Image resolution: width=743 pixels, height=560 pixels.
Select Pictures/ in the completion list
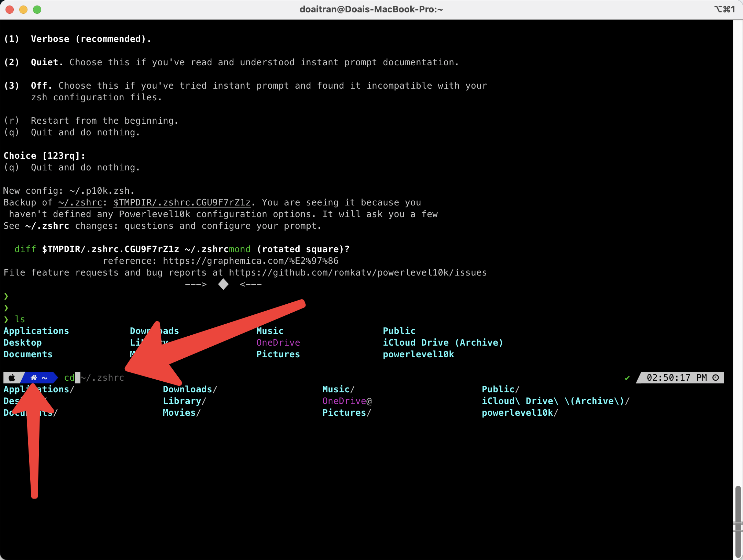coord(347,413)
